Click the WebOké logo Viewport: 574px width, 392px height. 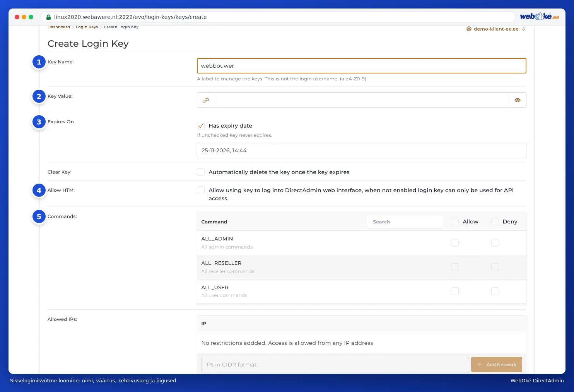click(540, 17)
